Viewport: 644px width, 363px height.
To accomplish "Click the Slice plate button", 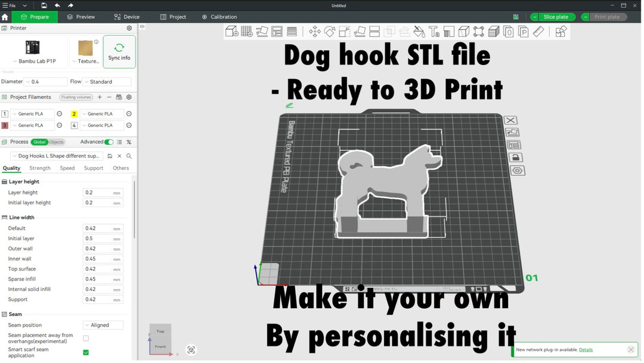I will (x=556, y=17).
